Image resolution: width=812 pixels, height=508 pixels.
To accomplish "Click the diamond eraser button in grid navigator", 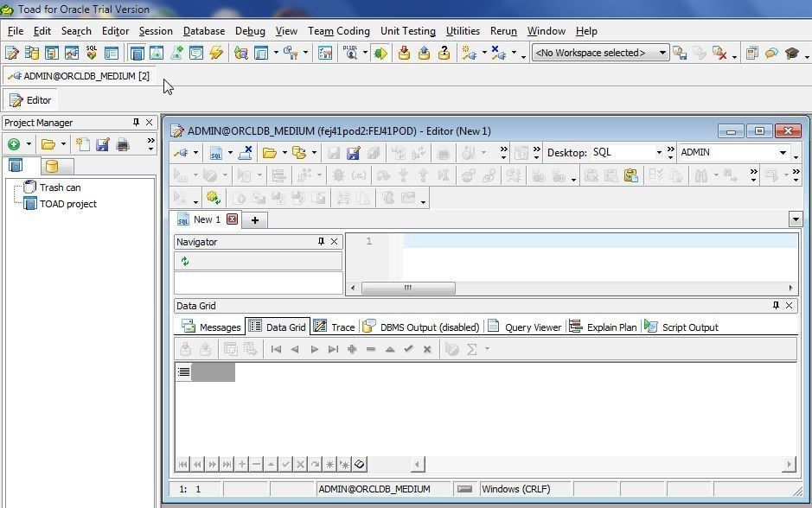I will coord(360,464).
